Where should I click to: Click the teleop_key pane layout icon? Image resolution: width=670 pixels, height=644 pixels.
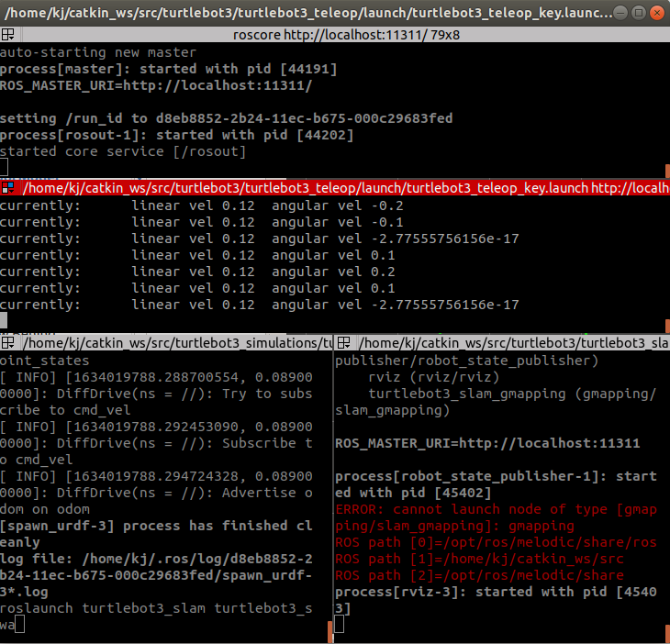(x=7, y=187)
